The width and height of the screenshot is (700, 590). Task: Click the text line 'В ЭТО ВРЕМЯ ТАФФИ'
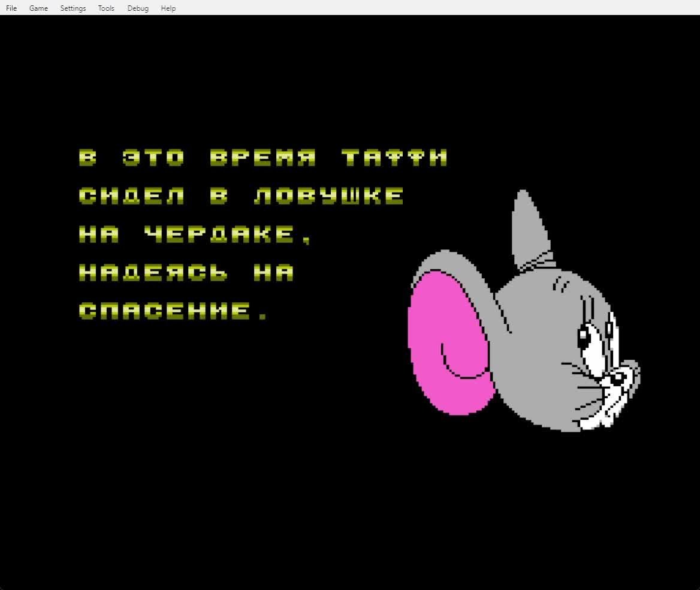[x=263, y=158]
